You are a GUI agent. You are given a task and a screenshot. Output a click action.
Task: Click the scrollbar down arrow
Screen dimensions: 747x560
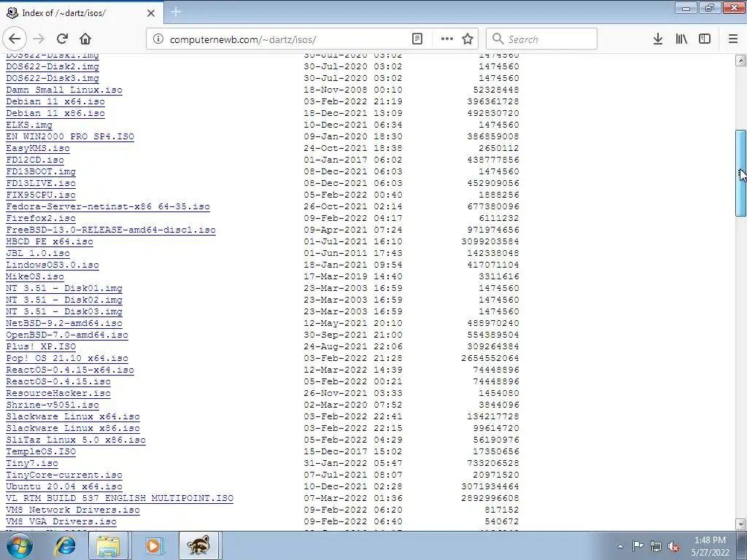coord(741,524)
